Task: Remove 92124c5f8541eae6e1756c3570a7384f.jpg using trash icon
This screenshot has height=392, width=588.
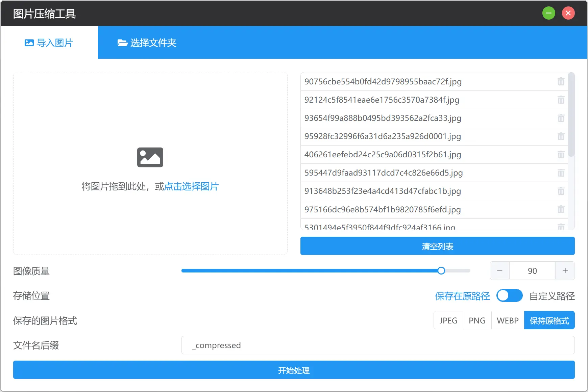Action: pyautogui.click(x=561, y=100)
